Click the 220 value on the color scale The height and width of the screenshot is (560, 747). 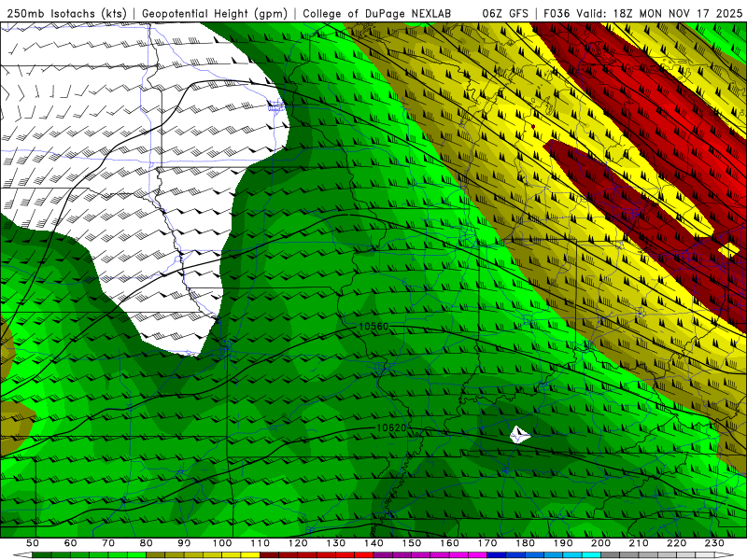click(x=676, y=543)
